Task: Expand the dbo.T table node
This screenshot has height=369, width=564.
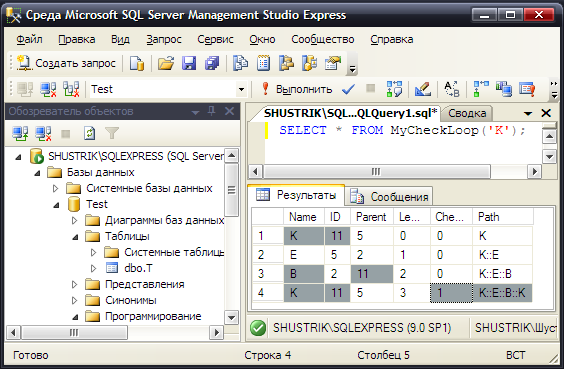Action: point(94,268)
